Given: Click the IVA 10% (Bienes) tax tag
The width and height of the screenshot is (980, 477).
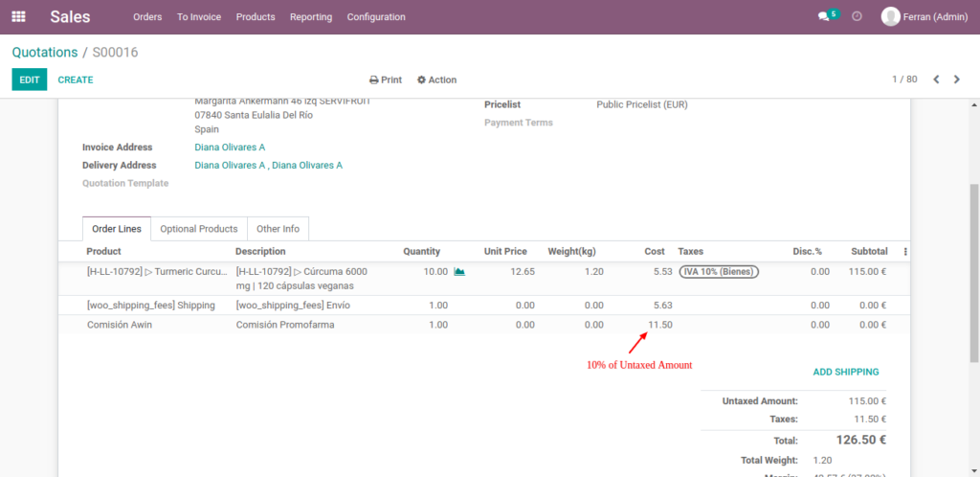Looking at the screenshot, I should (719, 272).
